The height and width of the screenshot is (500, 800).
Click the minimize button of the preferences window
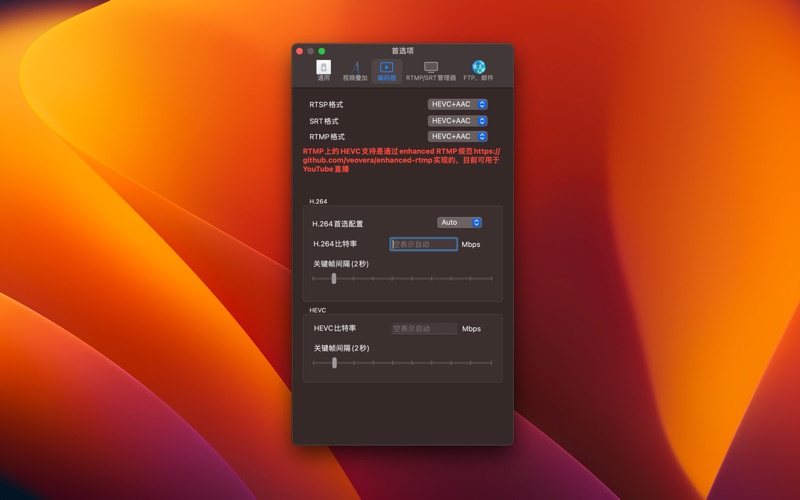click(311, 51)
